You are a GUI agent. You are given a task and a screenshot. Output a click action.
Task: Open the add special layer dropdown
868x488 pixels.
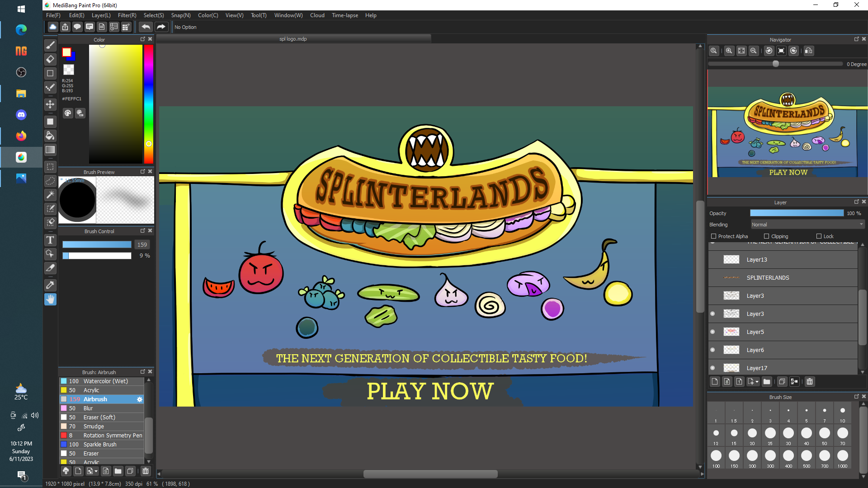tap(753, 382)
